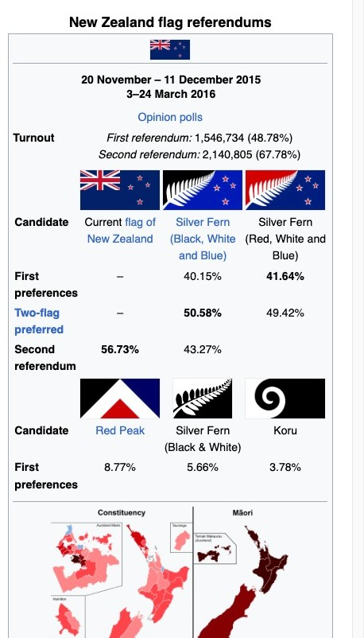Click the Auckland Metro inset map
The height and width of the screenshot is (638, 364).
pos(86,558)
